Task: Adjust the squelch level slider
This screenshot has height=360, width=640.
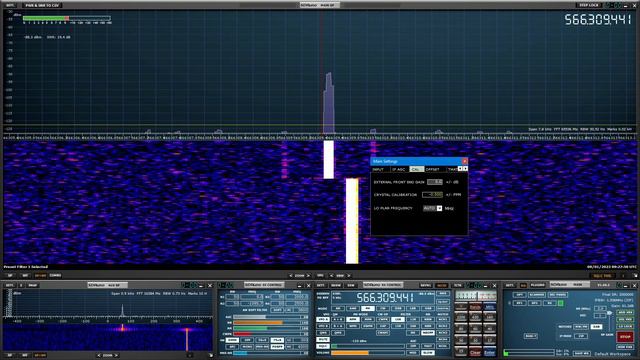Action: point(368,346)
